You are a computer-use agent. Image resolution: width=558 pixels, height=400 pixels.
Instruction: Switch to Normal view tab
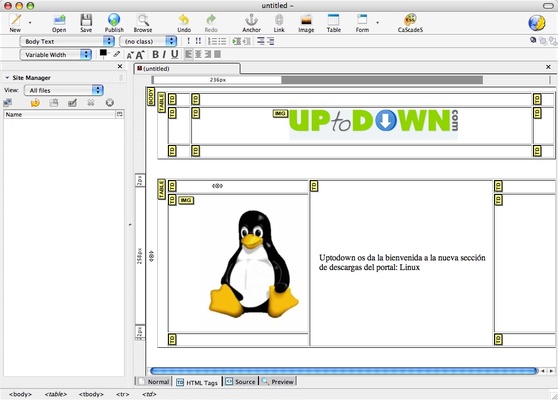tap(154, 381)
